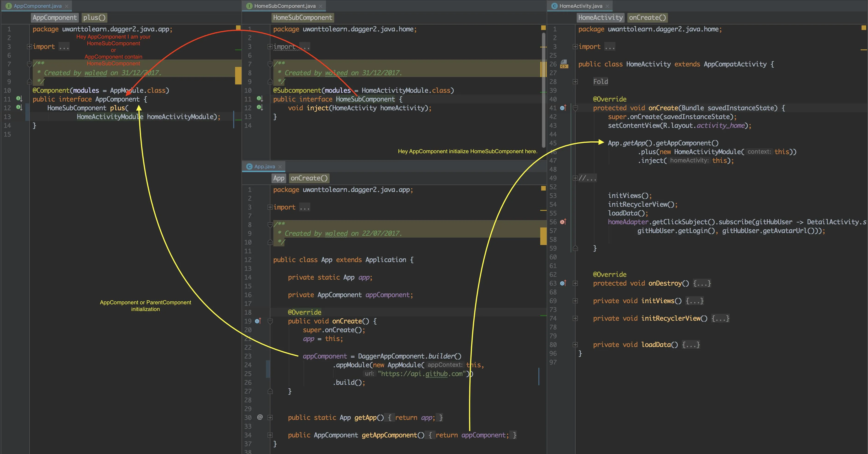Expand the folded initRecyclerView() method
This screenshot has height=454, width=868.
click(x=575, y=318)
